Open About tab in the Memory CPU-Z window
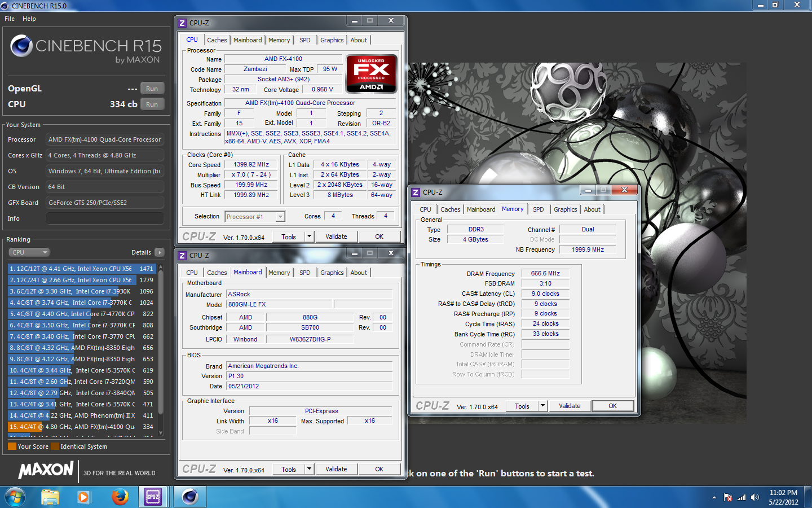Viewport: 812px width, 508px height. 592,209
